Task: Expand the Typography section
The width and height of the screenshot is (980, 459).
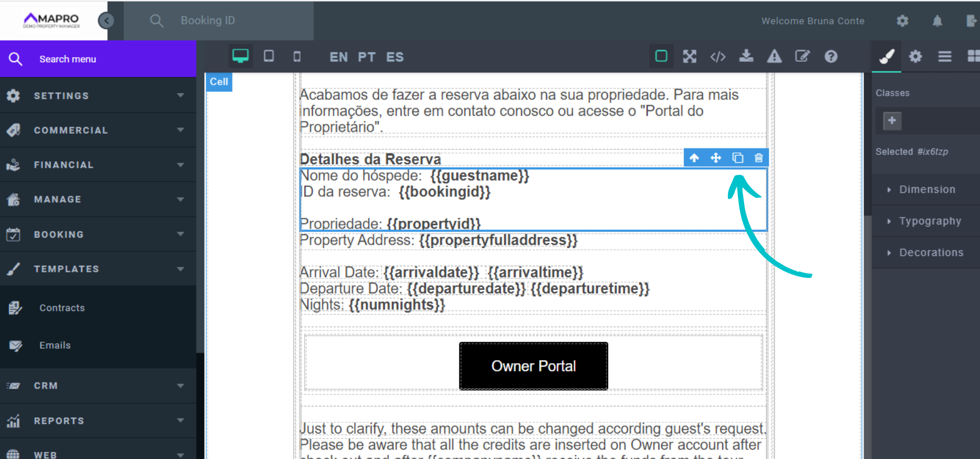Action: pos(929,221)
